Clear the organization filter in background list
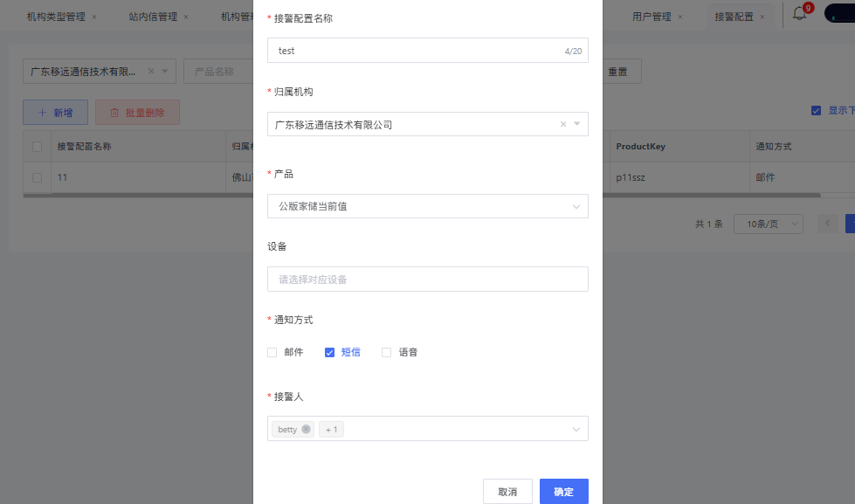The image size is (855, 504). coord(151,72)
